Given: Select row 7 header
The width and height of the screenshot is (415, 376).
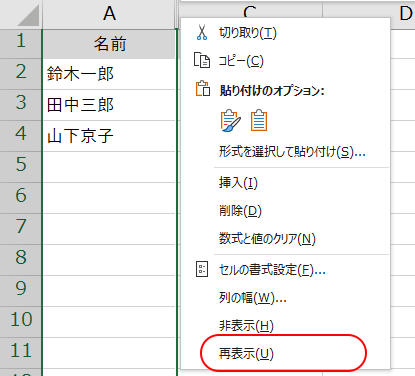Looking at the screenshot, I should point(21,229).
